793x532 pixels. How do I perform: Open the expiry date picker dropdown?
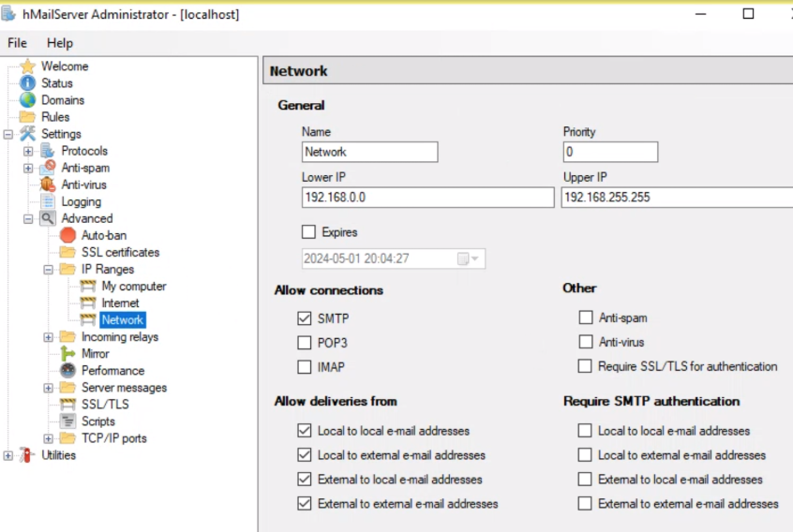[x=469, y=259]
